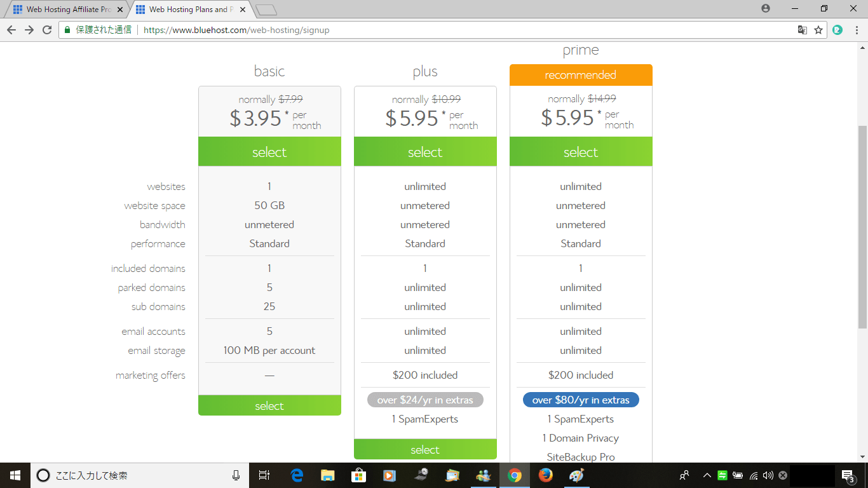
Task: Select the plus plan top button
Action: 425,152
